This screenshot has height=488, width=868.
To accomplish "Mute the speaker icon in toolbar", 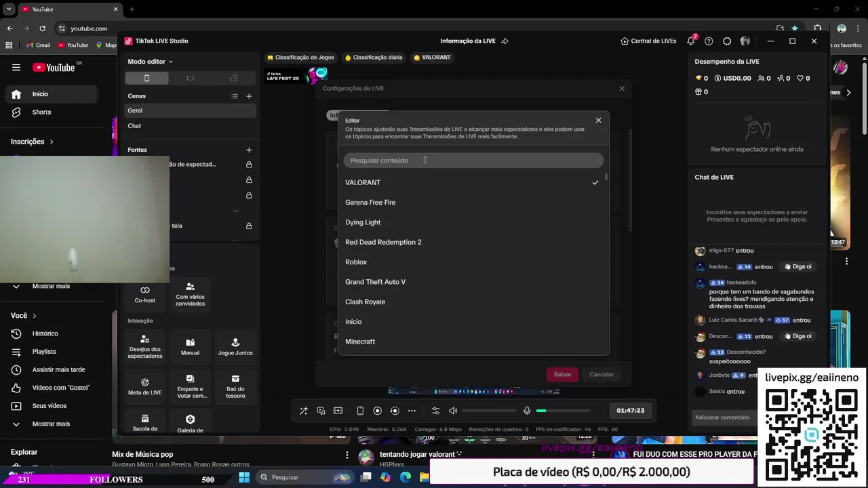I will (453, 411).
